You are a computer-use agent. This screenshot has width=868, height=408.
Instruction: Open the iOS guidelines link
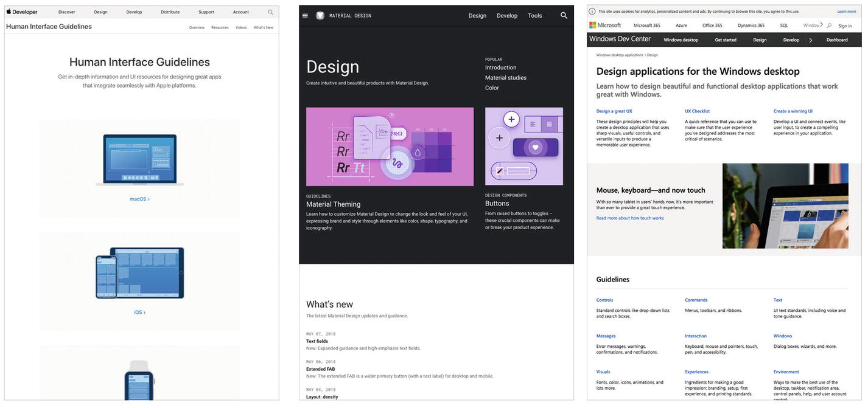pos(139,312)
